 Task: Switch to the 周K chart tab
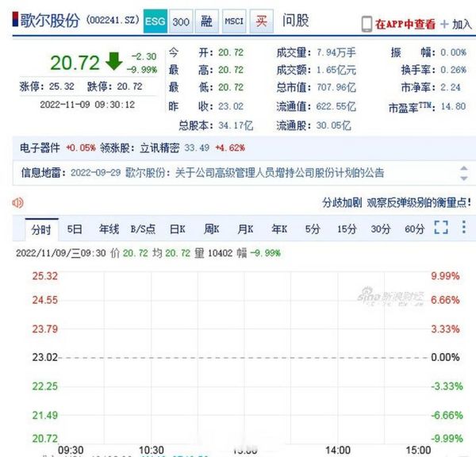click(x=212, y=229)
